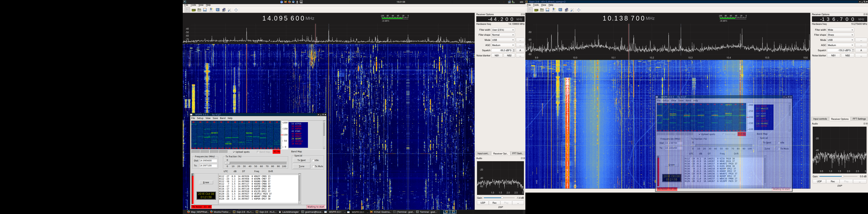Start DSP with left Gqrx play icon
The height and width of the screenshot is (214, 868).
point(187,10)
